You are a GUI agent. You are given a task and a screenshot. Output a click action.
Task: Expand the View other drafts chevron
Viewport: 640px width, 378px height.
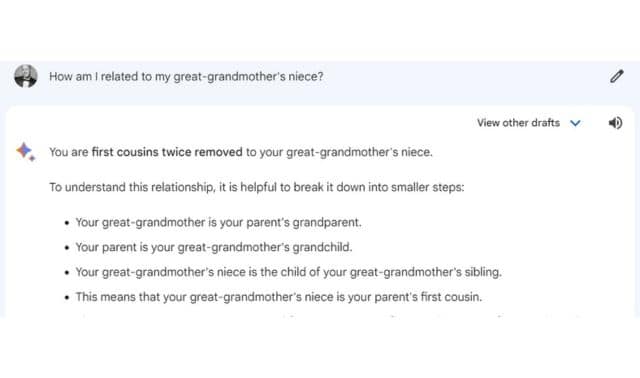point(576,123)
